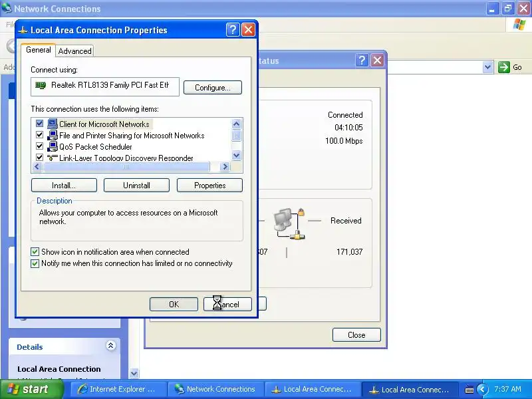Switch to the last taskbar button, Local Area Connec...
The height and width of the screenshot is (399, 532).
(410, 389)
